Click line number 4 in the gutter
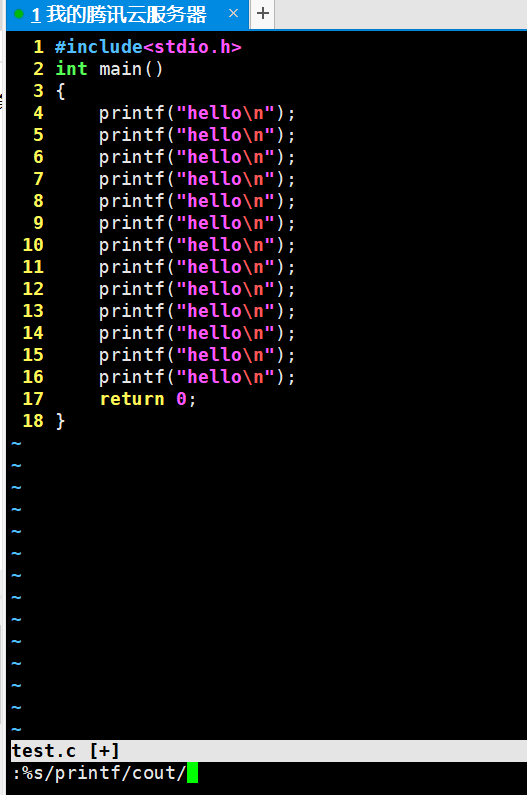The height and width of the screenshot is (795, 527). (x=39, y=113)
